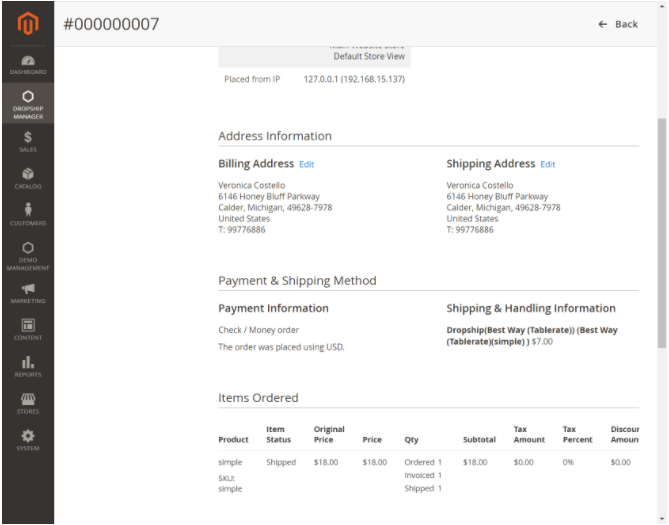
Task: Click the 'Original Price' column header
Action: (329, 435)
